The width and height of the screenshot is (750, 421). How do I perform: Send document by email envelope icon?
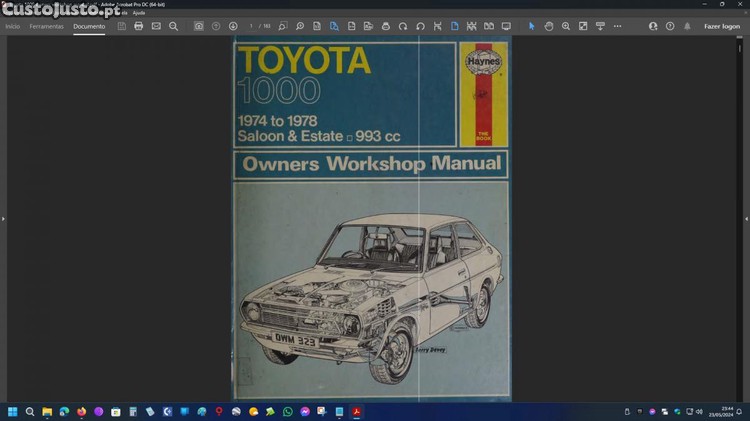pyautogui.click(x=156, y=26)
